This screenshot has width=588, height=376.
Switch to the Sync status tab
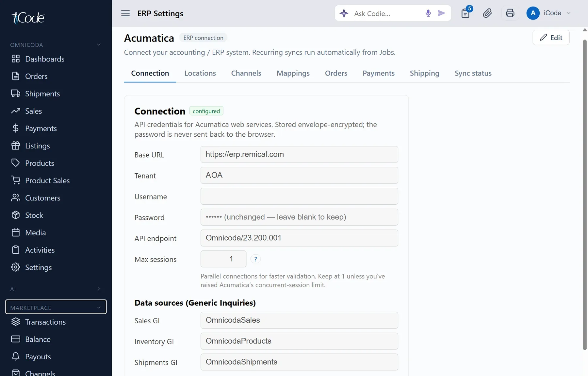473,73
